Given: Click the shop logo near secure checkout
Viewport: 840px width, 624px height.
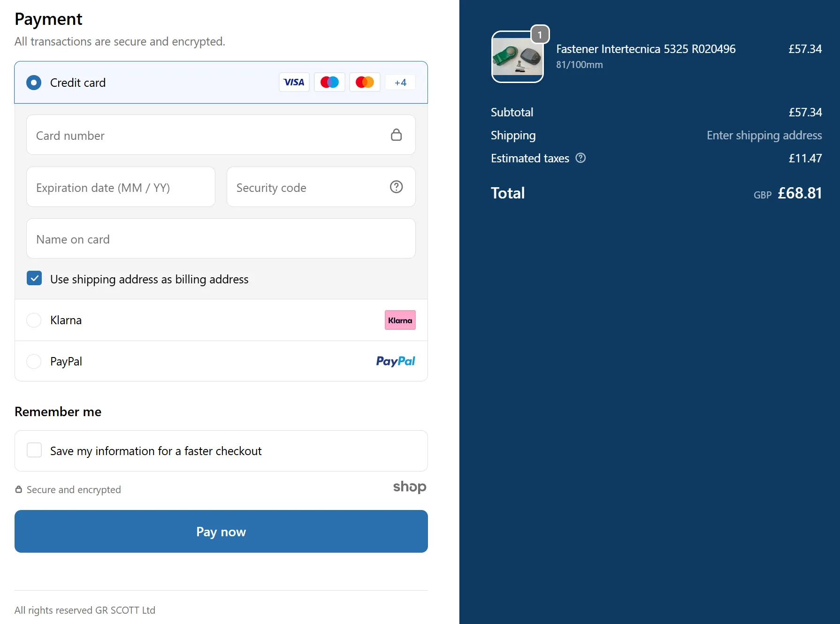Looking at the screenshot, I should click(409, 487).
